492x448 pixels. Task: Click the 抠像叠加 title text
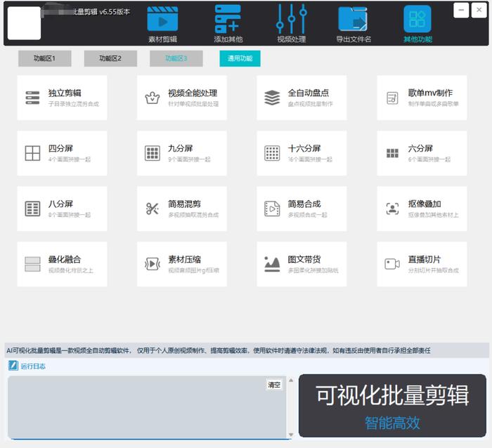425,204
